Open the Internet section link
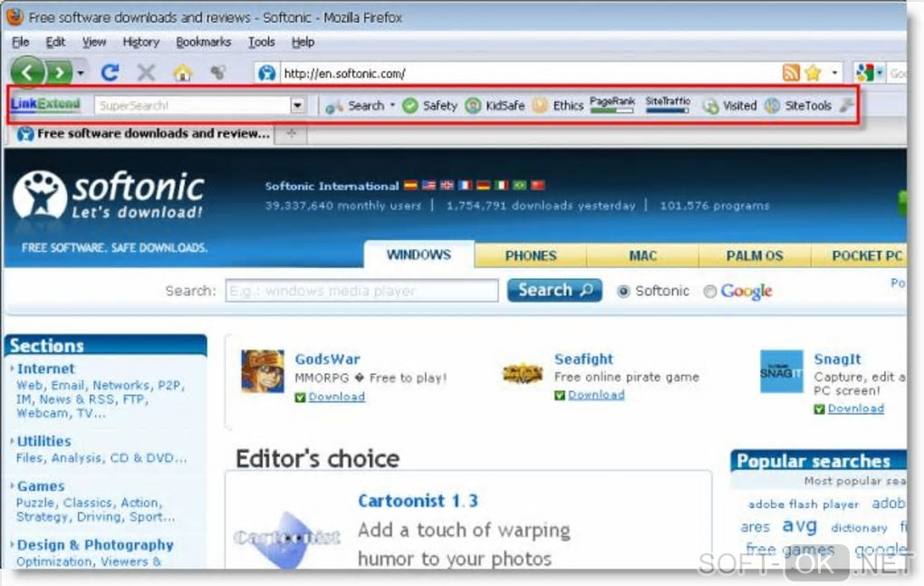This screenshot has width=924, height=586. 46,369
